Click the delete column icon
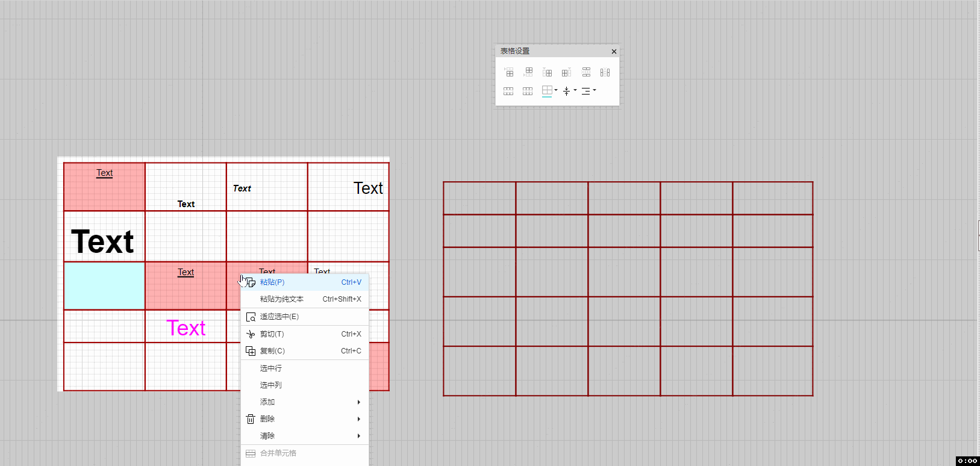980x466 pixels. point(605,72)
